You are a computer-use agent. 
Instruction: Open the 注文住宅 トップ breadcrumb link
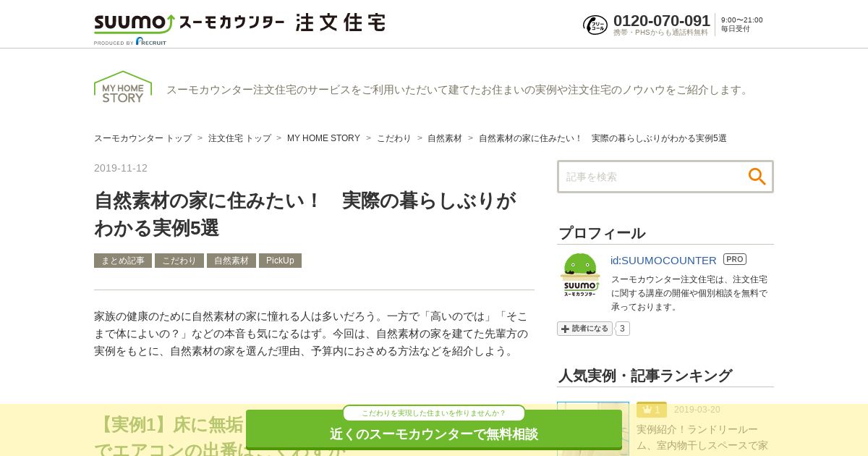point(239,138)
